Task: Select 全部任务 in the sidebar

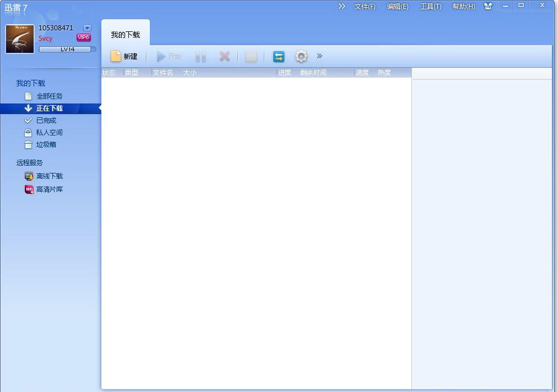Action: pyautogui.click(x=49, y=96)
